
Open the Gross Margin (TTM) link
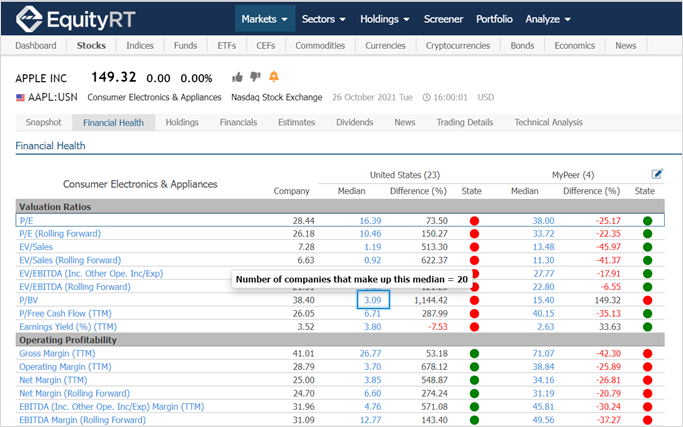[57, 353]
